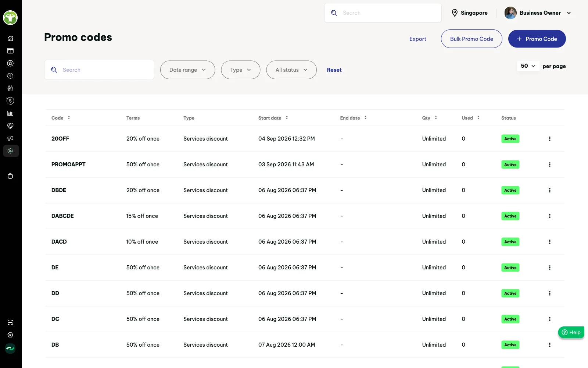The image size is (588, 368).
Task: Select the Singapore location text
Action: [x=474, y=13]
